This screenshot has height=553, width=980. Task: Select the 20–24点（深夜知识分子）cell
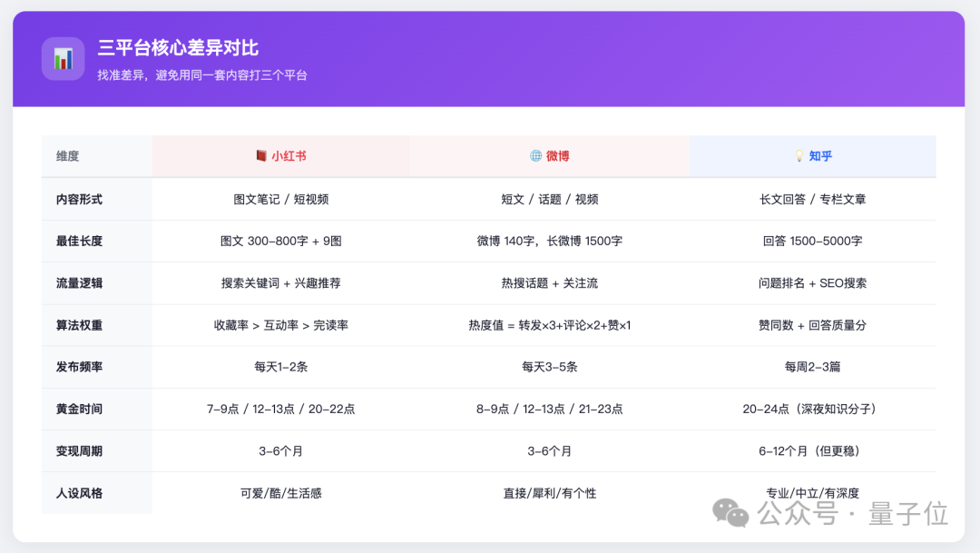[812, 409]
